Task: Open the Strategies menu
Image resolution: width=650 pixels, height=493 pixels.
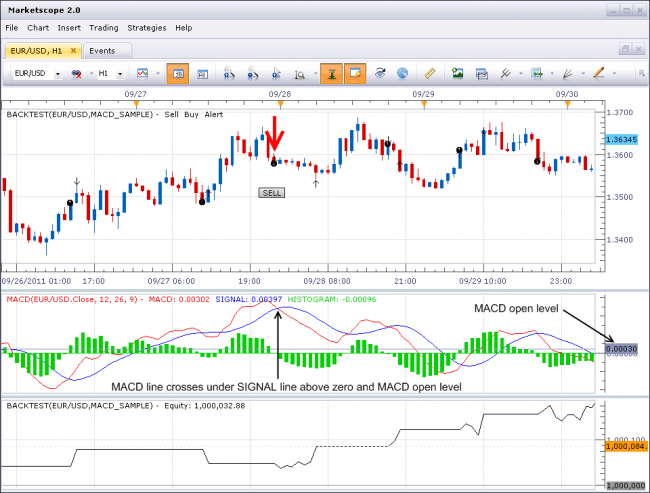Action: (x=147, y=28)
